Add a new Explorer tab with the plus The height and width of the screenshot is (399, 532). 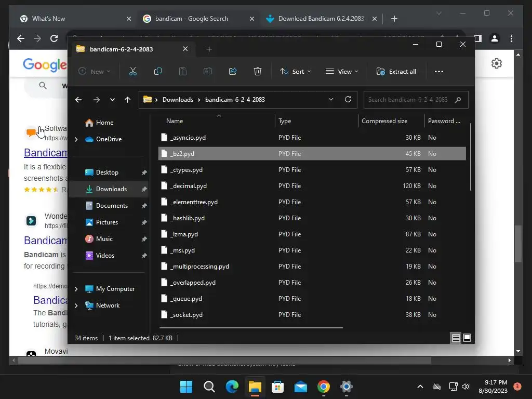click(209, 49)
